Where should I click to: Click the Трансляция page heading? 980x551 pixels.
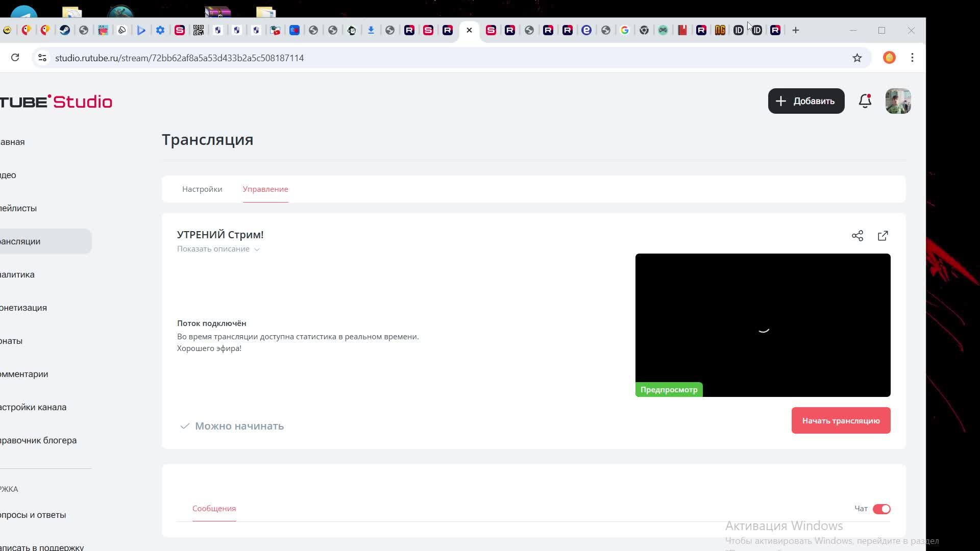208,140
